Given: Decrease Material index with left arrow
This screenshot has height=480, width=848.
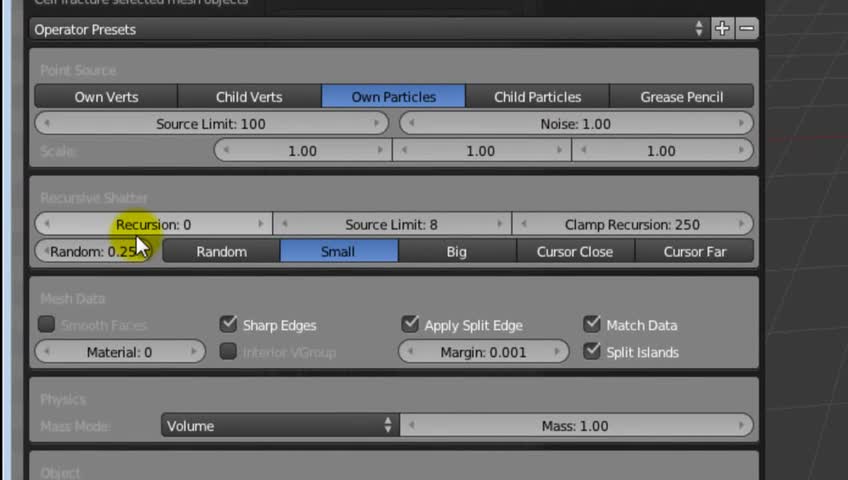Looking at the screenshot, I should [47, 351].
